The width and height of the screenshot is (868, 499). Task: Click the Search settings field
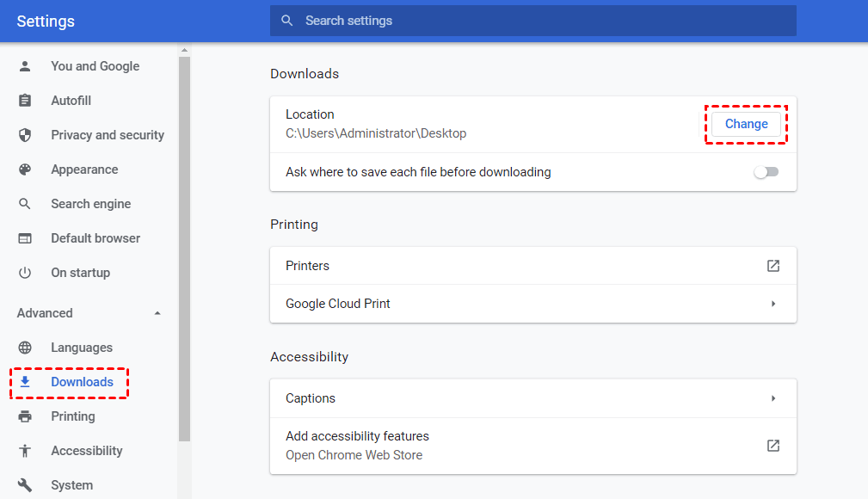point(533,21)
